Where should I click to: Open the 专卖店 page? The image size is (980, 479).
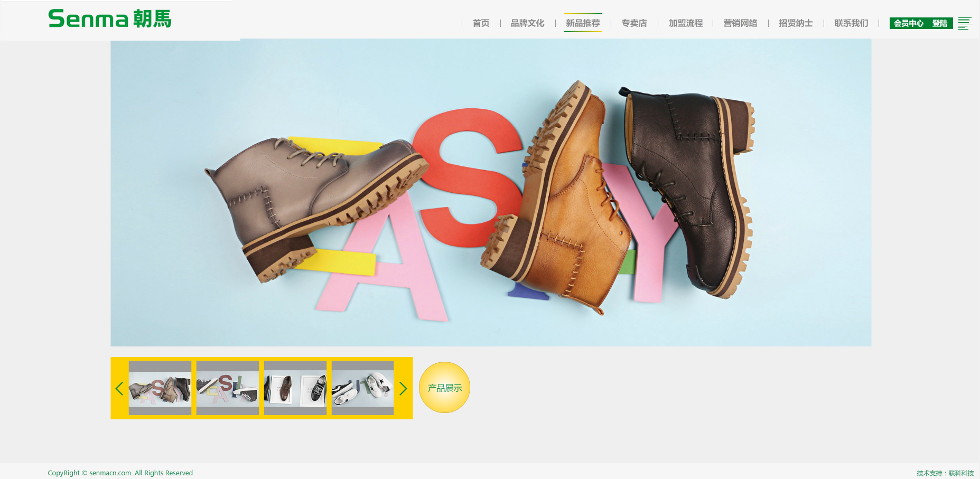click(634, 23)
